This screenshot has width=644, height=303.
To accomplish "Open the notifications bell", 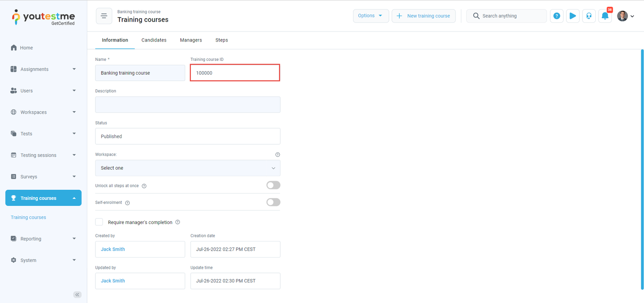I will pos(605,16).
